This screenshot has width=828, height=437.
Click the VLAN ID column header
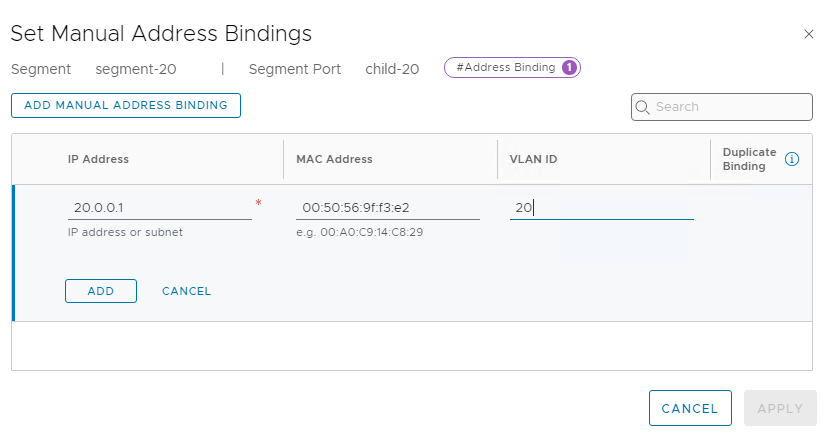click(x=533, y=159)
